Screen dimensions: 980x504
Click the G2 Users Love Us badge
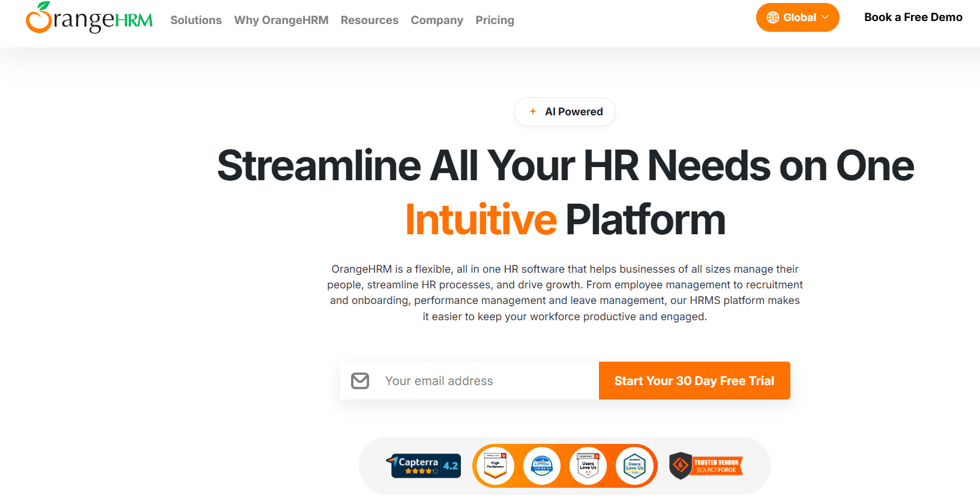click(588, 466)
